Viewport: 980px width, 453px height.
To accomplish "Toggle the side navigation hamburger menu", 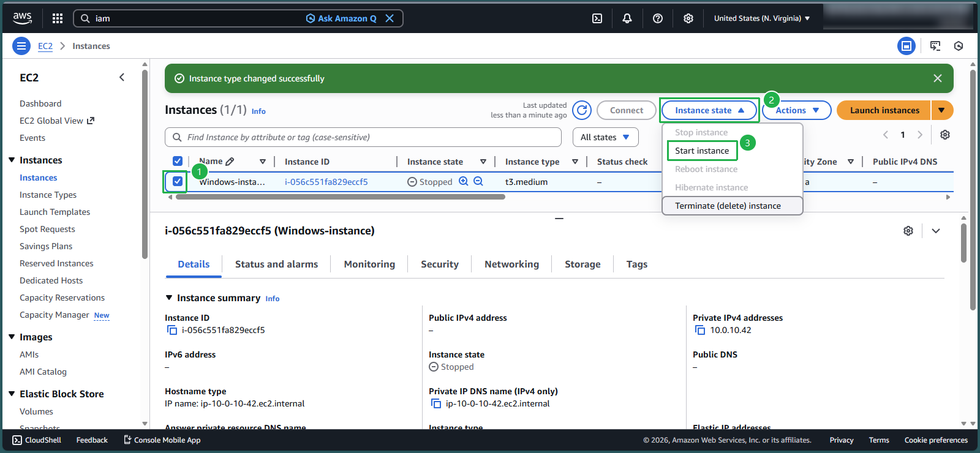I will click(21, 46).
